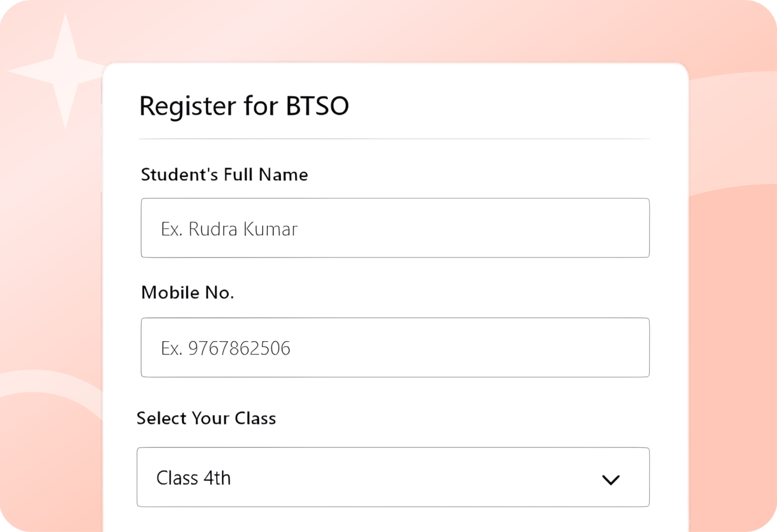The height and width of the screenshot is (532, 777).
Task: Click the "Ex. 9767862506" placeholder text
Action: (x=225, y=348)
